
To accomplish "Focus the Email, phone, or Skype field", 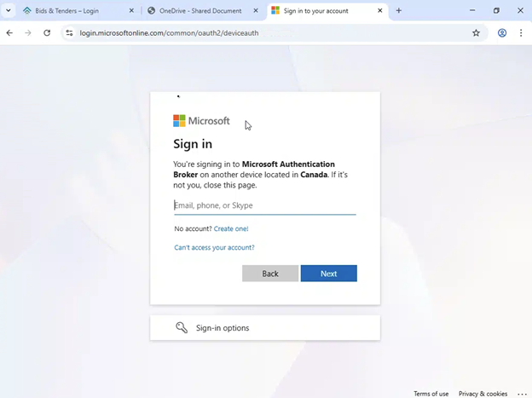I will tap(265, 205).
